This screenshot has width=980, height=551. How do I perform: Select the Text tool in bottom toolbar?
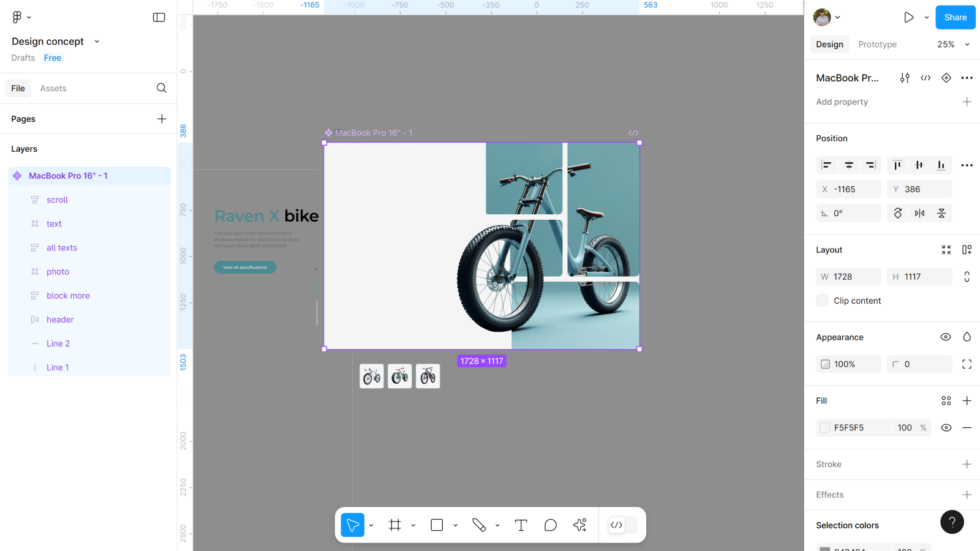521,525
